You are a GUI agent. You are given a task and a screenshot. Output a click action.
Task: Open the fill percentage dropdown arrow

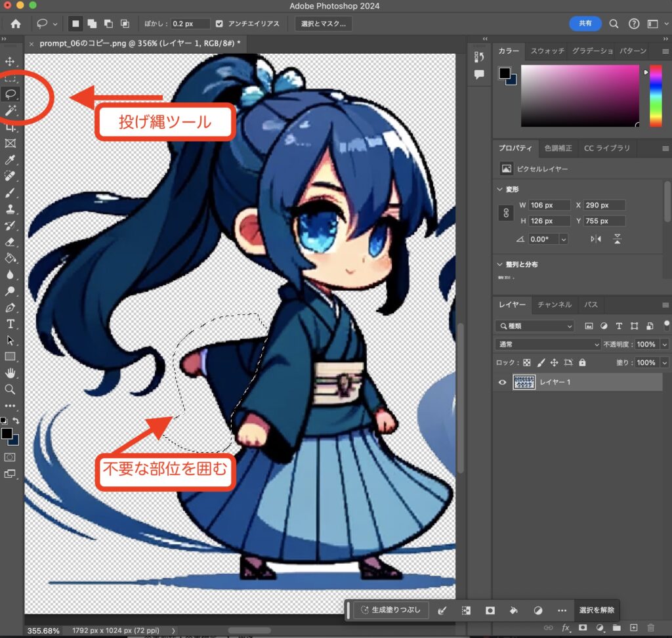(x=665, y=363)
